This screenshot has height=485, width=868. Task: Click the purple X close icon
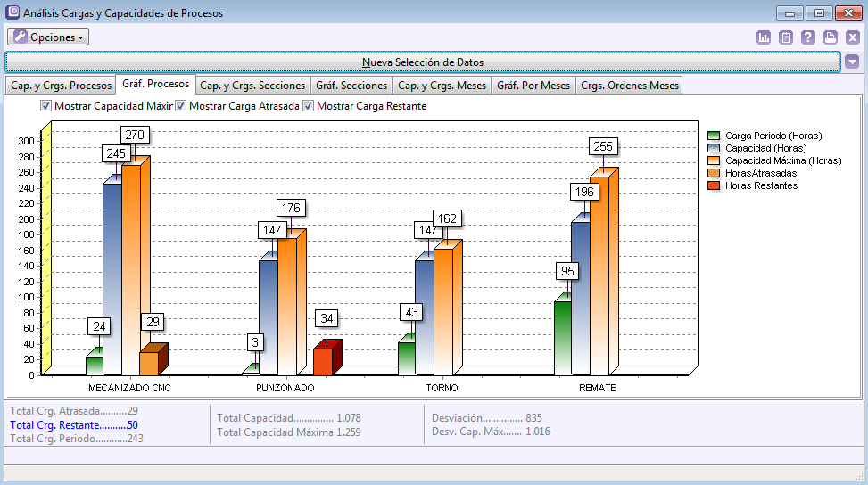[x=853, y=37]
